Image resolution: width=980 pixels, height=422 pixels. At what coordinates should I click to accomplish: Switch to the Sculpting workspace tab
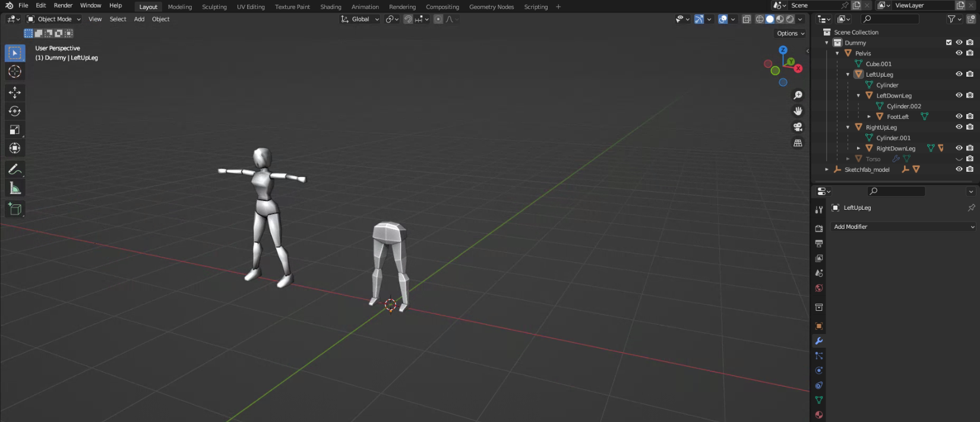[214, 7]
